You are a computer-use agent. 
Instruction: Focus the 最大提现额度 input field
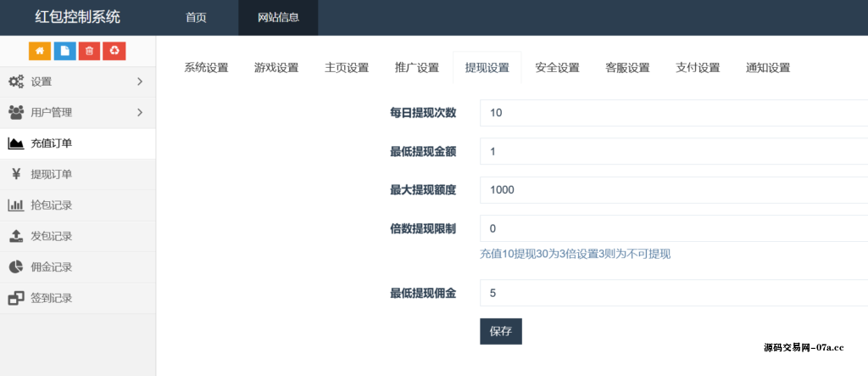[674, 190]
